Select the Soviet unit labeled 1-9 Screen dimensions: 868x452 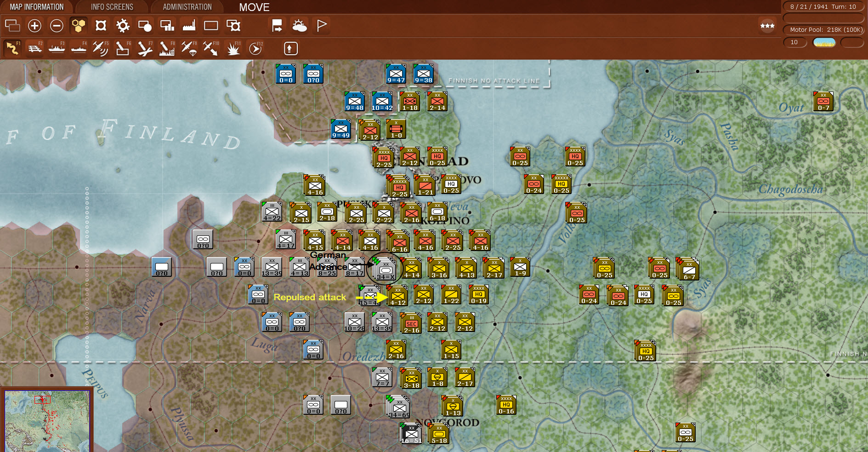(x=520, y=267)
